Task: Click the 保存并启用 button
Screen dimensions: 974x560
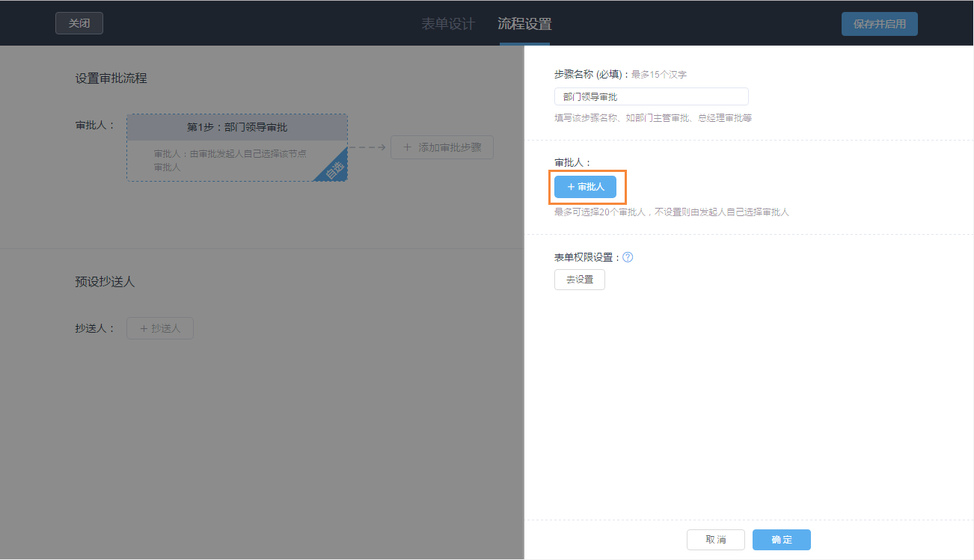Action: click(x=879, y=23)
